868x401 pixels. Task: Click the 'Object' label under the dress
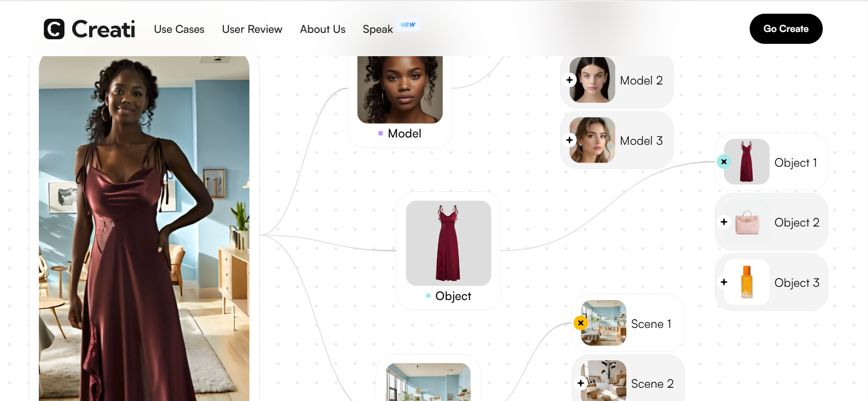coord(453,296)
